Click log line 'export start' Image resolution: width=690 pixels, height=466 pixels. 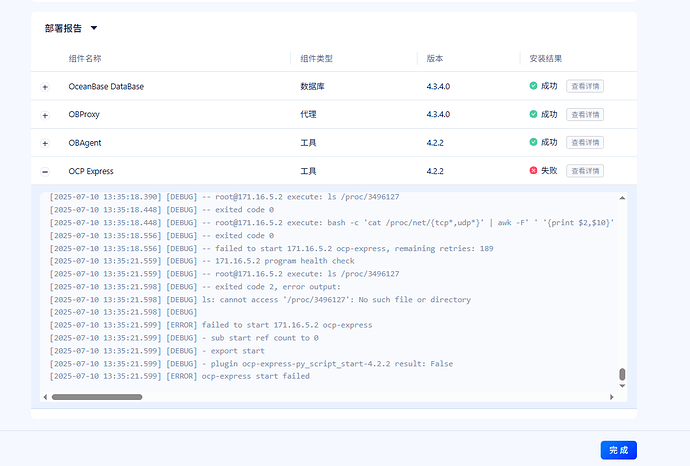tap(157, 351)
